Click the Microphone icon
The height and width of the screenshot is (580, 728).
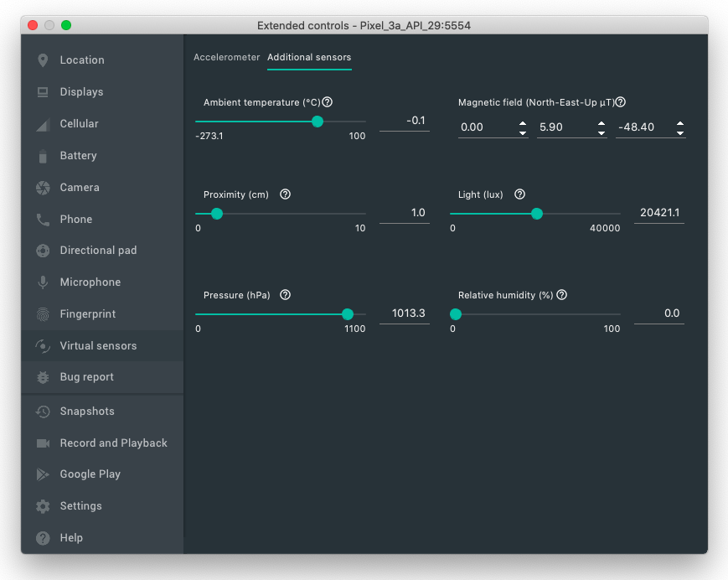coord(43,282)
